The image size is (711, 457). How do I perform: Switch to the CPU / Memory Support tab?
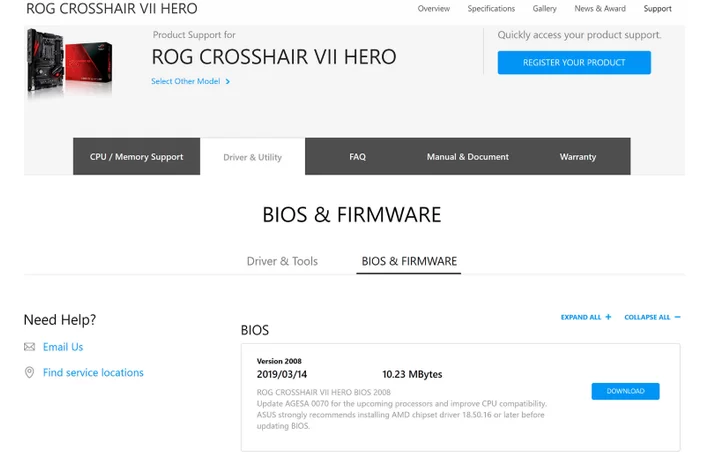(x=136, y=157)
